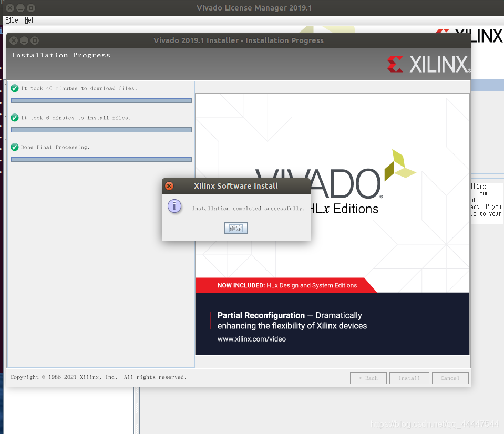
Task: Click the info icon in the completion dialog
Action: point(174,206)
